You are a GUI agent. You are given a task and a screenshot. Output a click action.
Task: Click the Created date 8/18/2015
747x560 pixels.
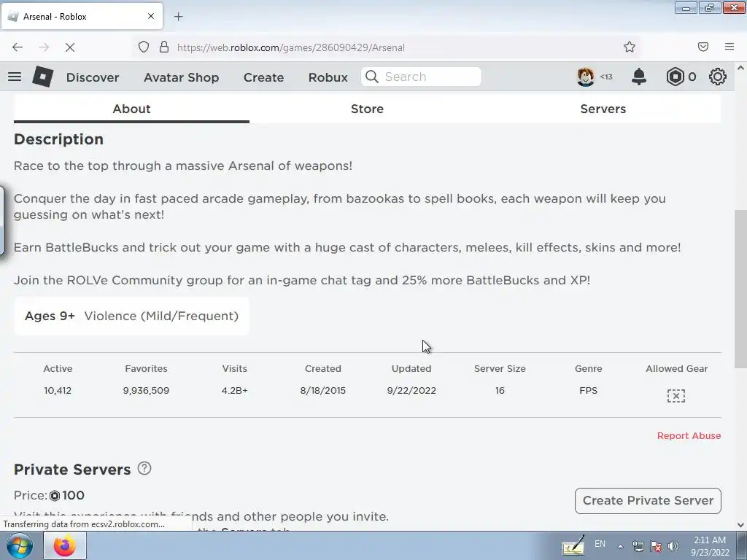click(323, 391)
